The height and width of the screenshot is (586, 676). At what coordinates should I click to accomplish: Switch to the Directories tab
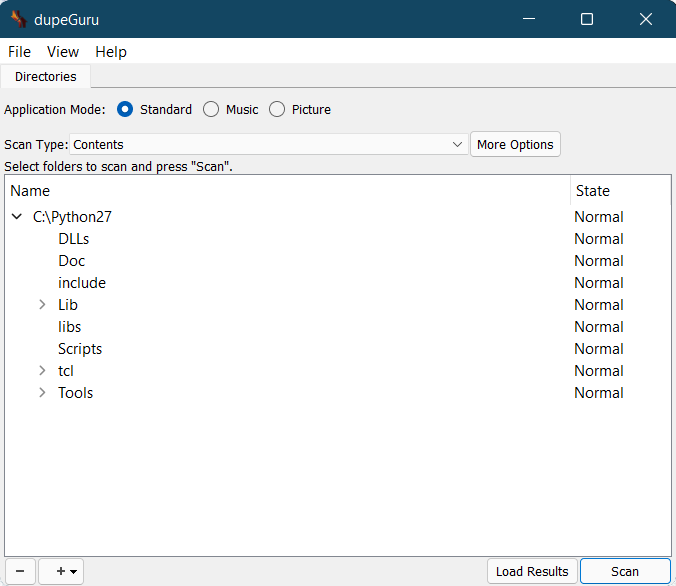pos(46,76)
